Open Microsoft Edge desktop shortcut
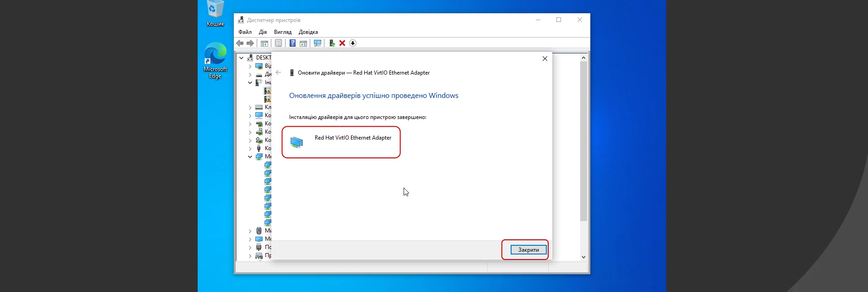868x292 pixels. click(216, 60)
